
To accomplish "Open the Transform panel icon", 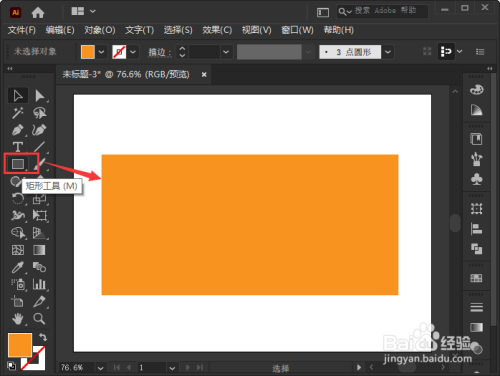I will [x=476, y=209].
